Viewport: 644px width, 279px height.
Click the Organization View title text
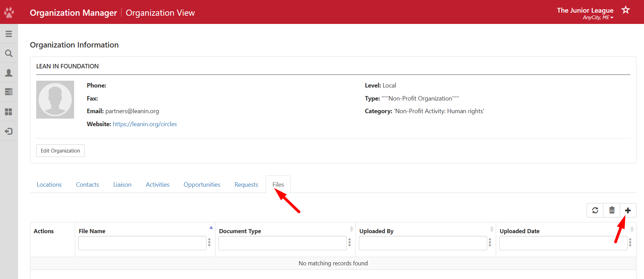(160, 13)
